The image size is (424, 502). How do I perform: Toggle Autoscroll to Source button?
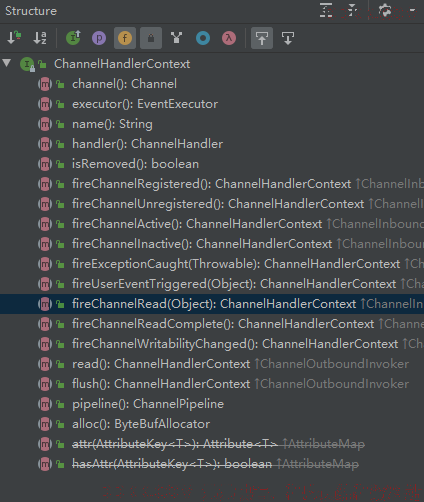(x=262, y=38)
